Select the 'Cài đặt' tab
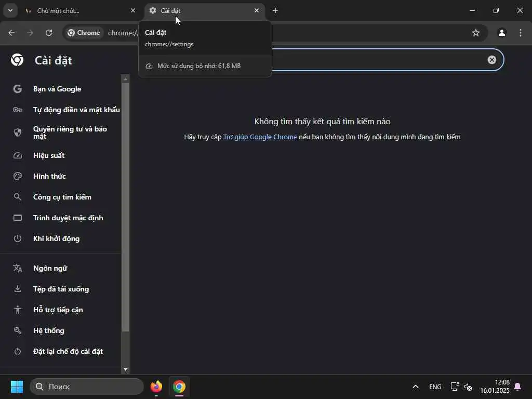The image size is (532, 399). pos(204,11)
